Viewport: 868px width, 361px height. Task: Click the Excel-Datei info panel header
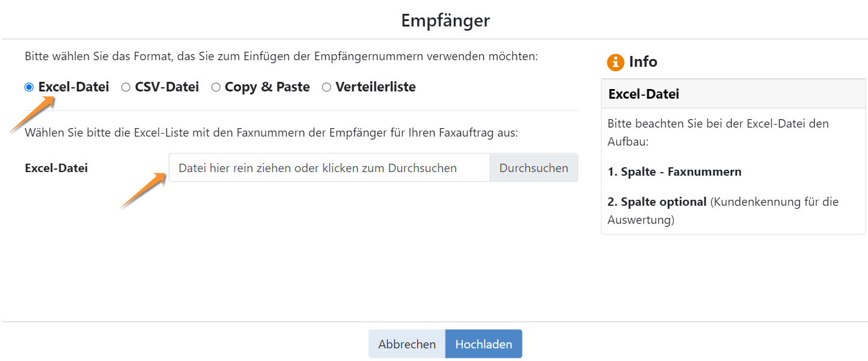733,94
